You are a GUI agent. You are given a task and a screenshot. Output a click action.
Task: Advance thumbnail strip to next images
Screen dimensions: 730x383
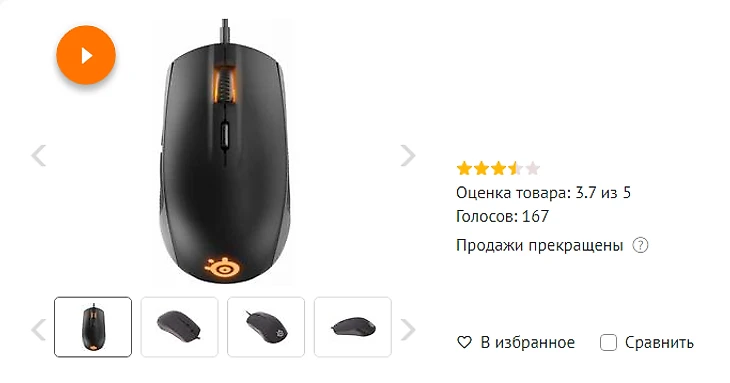pos(408,330)
